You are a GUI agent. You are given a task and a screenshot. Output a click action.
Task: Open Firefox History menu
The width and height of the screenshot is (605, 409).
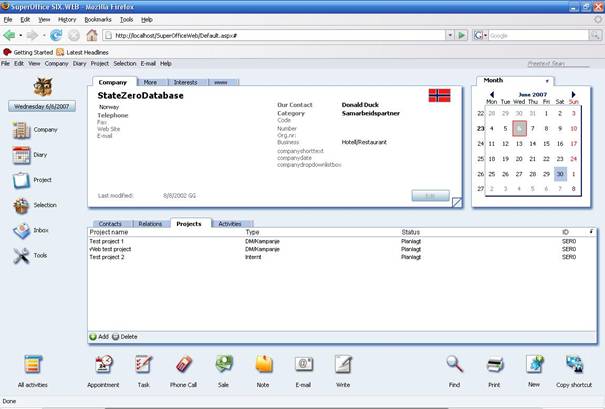[67, 20]
